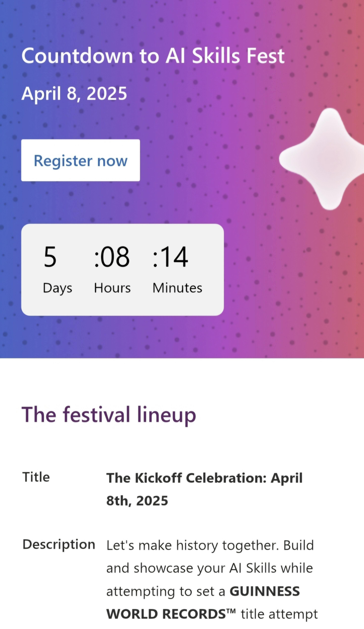The height and width of the screenshot is (629, 364).
Task: Select the April 8, 2025 date text
Action: pyautogui.click(x=74, y=94)
